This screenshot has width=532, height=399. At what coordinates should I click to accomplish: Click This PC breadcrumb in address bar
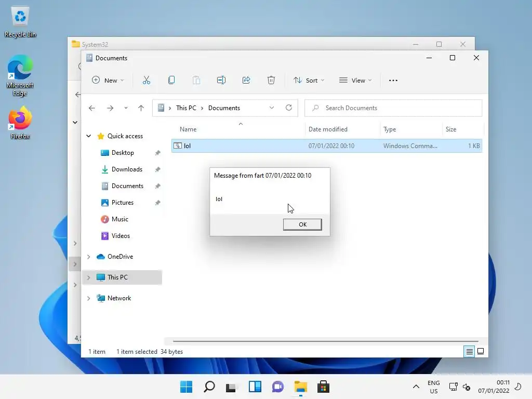pyautogui.click(x=186, y=108)
